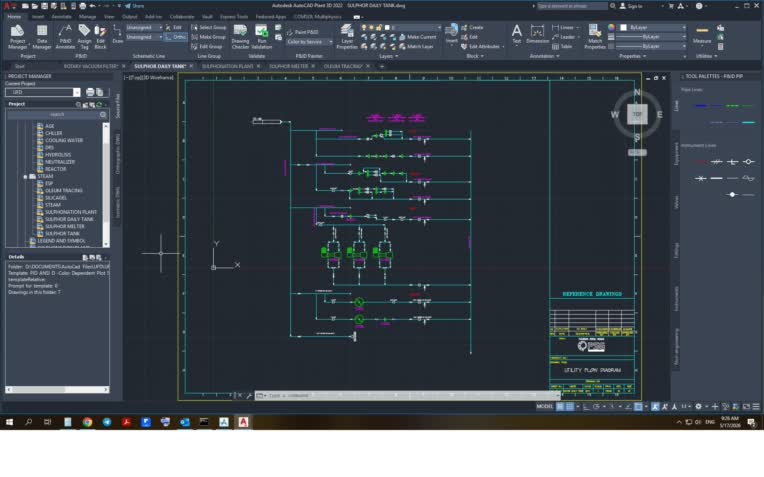This screenshot has height=477, width=764.
Task: Open the Current Project dropdown
Action: (x=76, y=92)
